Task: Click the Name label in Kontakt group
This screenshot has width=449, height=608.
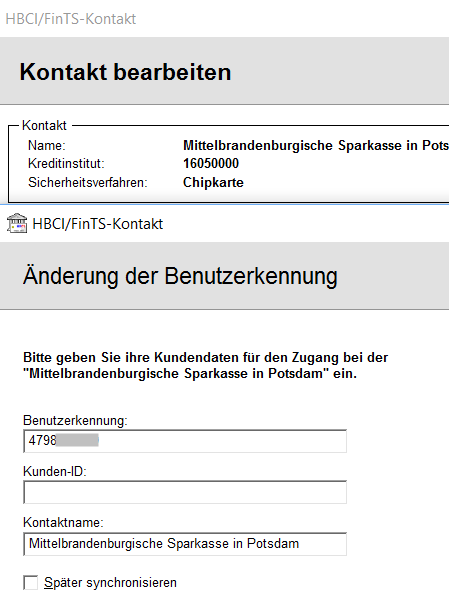Action: [47, 145]
